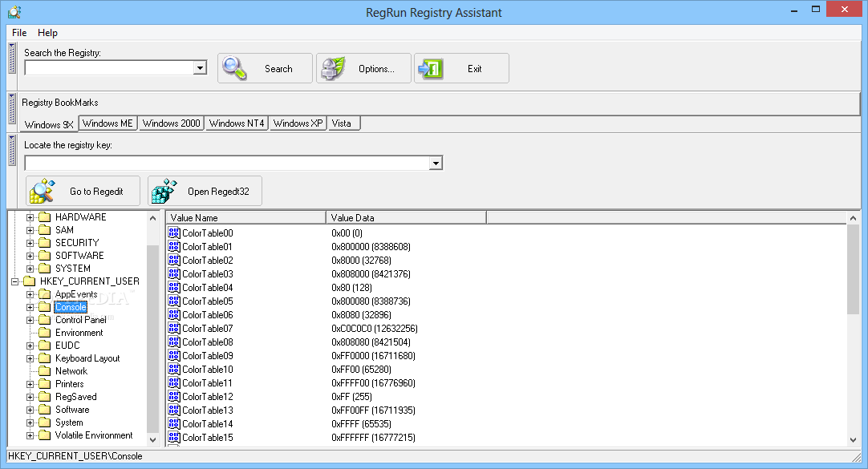
Task: Click the ColorTable07 value icon
Action: [174, 329]
